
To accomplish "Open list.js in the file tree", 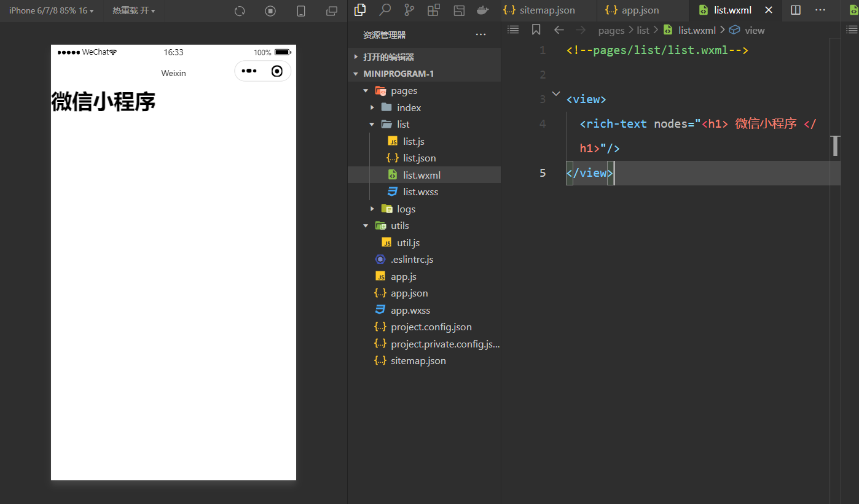I will tap(414, 142).
